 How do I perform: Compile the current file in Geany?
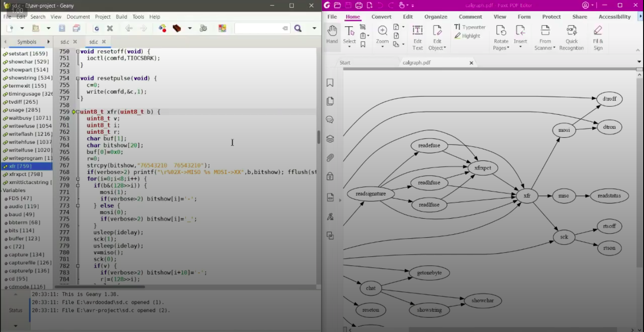tap(163, 28)
